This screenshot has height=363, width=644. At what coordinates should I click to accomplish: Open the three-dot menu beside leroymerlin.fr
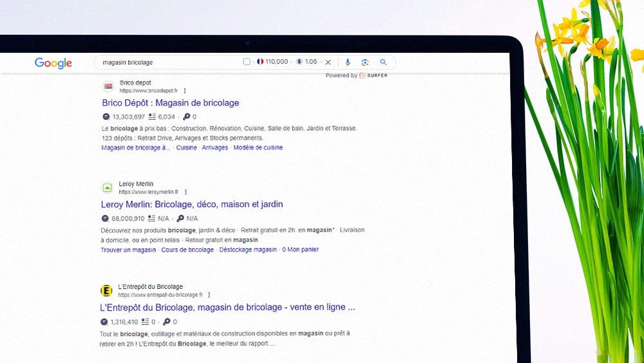coord(185,192)
